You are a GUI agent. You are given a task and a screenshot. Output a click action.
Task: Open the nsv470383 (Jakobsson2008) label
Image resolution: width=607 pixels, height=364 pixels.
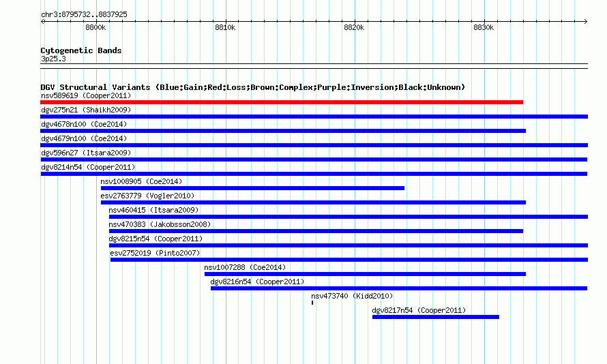[x=160, y=224]
